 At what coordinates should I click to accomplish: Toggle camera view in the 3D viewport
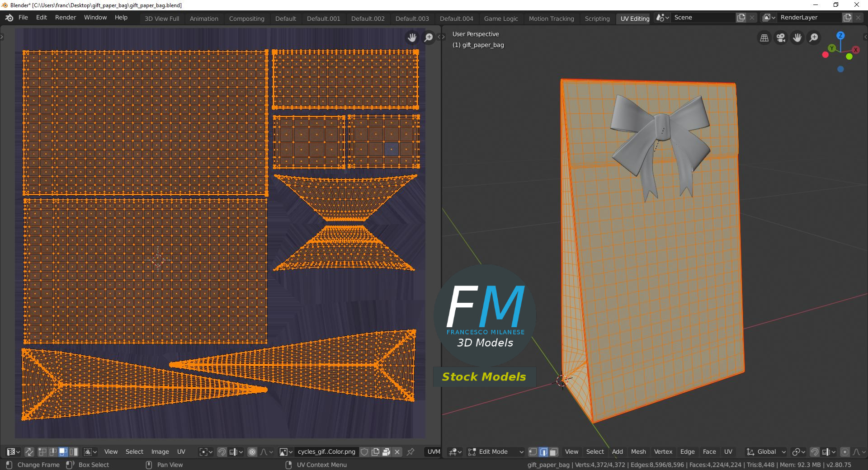(781, 38)
